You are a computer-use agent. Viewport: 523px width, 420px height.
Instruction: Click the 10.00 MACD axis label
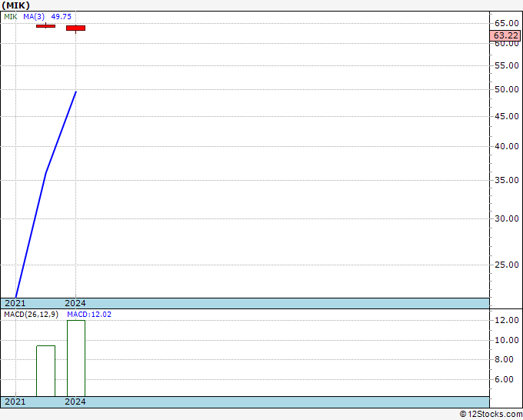click(x=507, y=340)
